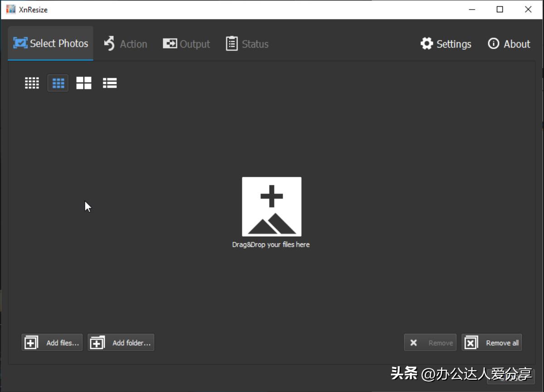View the Status tab
544x392 pixels.
pos(247,44)
